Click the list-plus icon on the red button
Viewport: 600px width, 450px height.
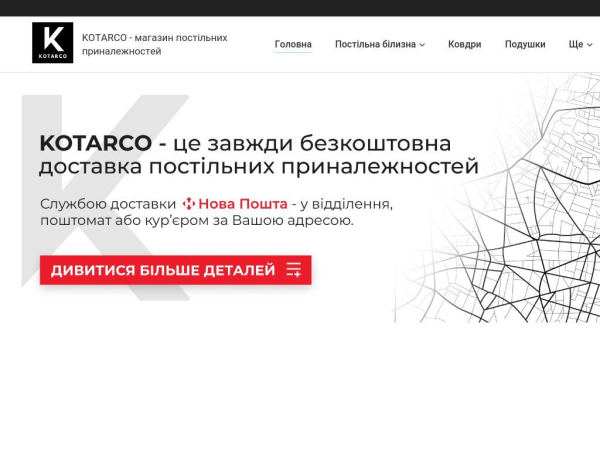(x=293, y=270)
